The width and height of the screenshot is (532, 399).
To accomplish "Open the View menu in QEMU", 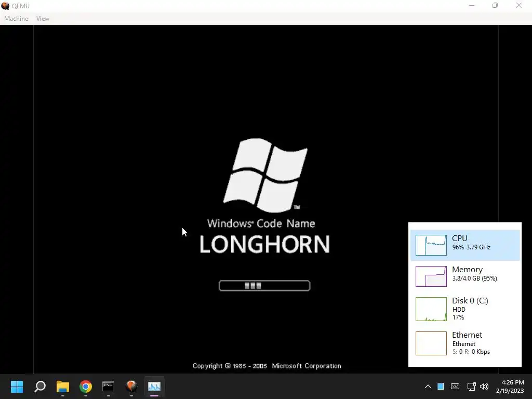I will click(x=43, y=19).
